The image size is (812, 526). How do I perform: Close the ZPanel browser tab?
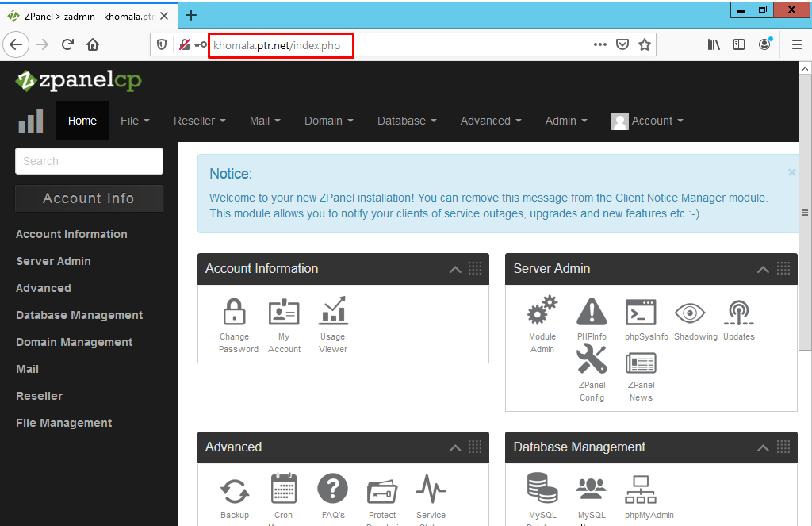coord(164,16)
